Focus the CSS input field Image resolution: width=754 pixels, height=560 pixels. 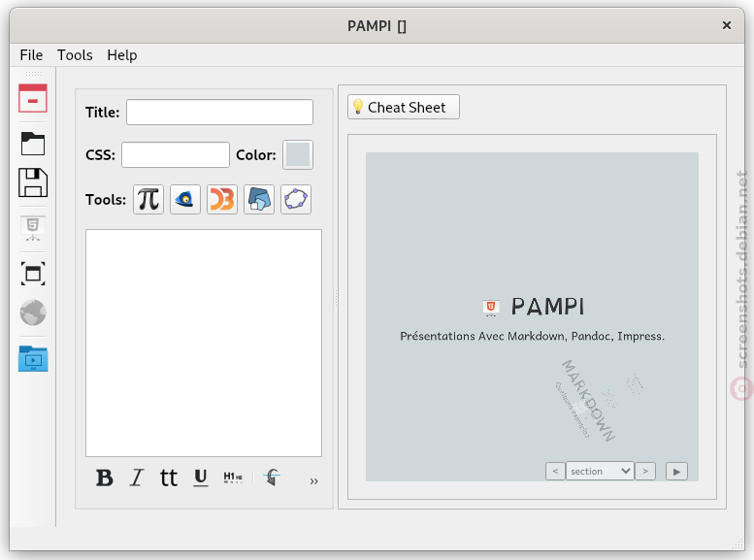[176, 155]
